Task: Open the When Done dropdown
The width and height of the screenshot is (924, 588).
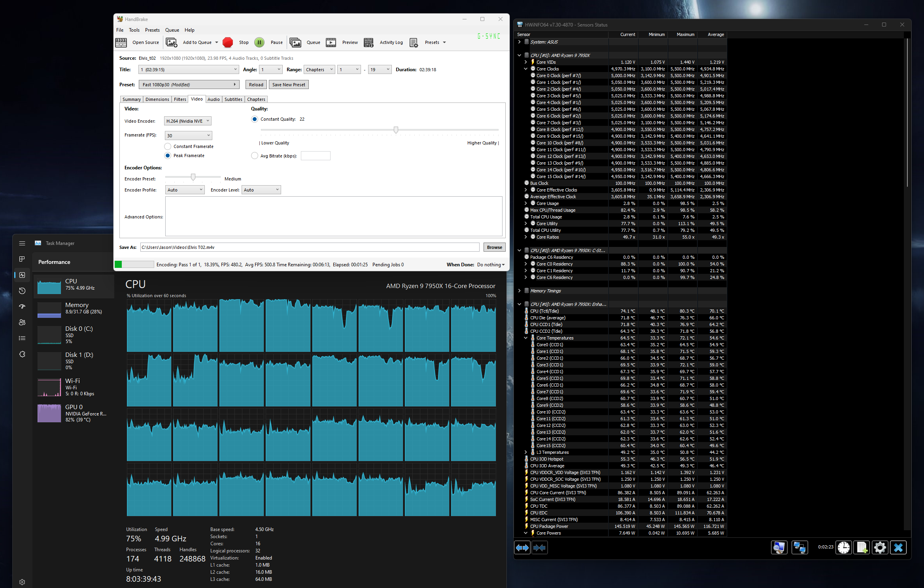Action: click(491, 265)
